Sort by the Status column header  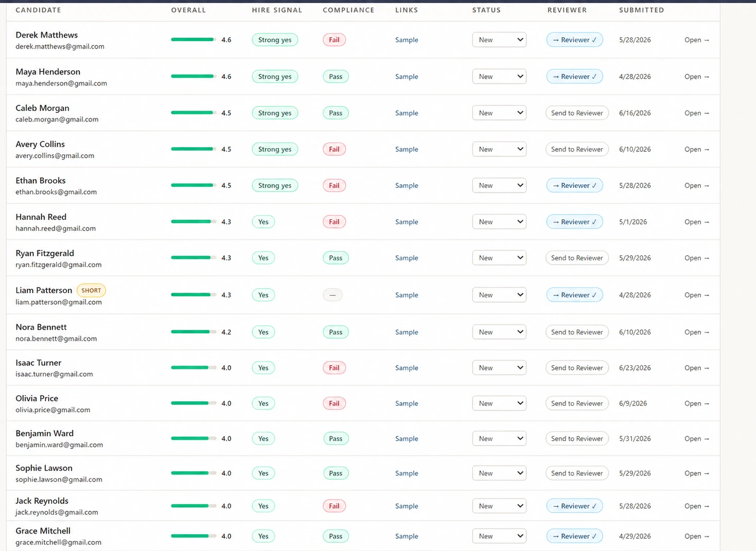(486, 10)
